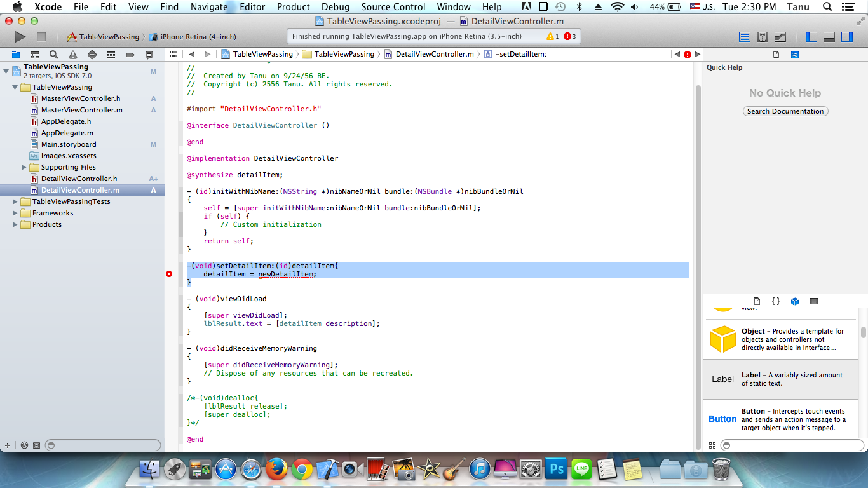
Task: Show the Code Snippet library
Action: (776, 301)
